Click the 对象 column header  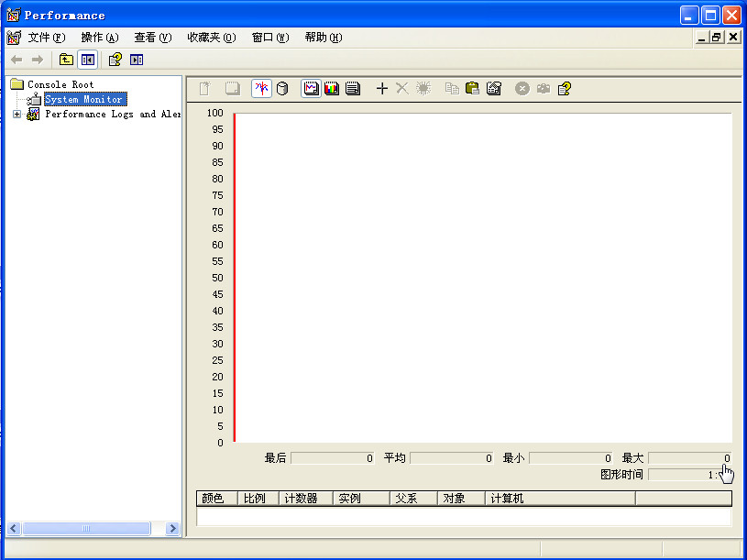[x=461, y=498]
